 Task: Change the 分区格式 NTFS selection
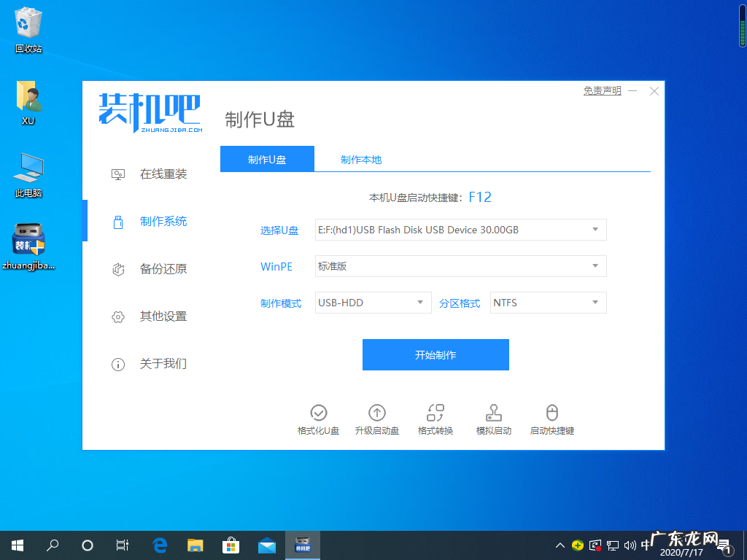[x=548, y=302]
